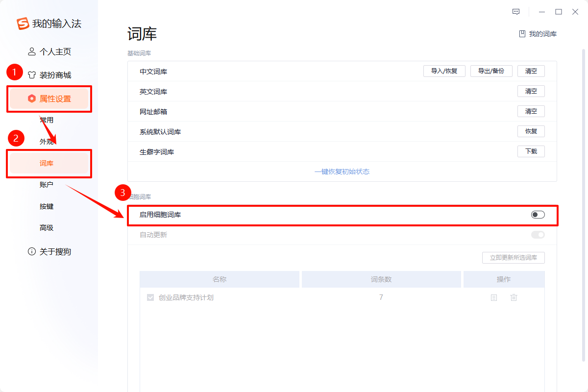The width and height of the screenshot is (588, 392).
Task: Open feedback using the speech bubble icon
Action: click(516, 11)
